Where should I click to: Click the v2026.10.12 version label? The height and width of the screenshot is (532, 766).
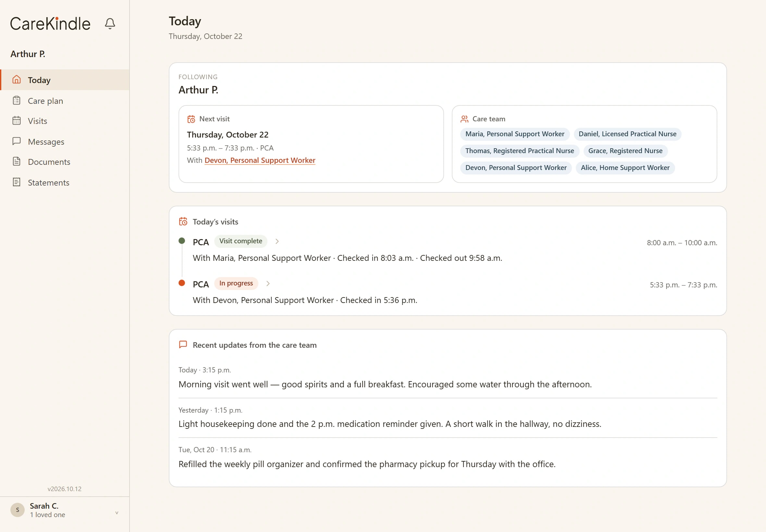point(64,489)
